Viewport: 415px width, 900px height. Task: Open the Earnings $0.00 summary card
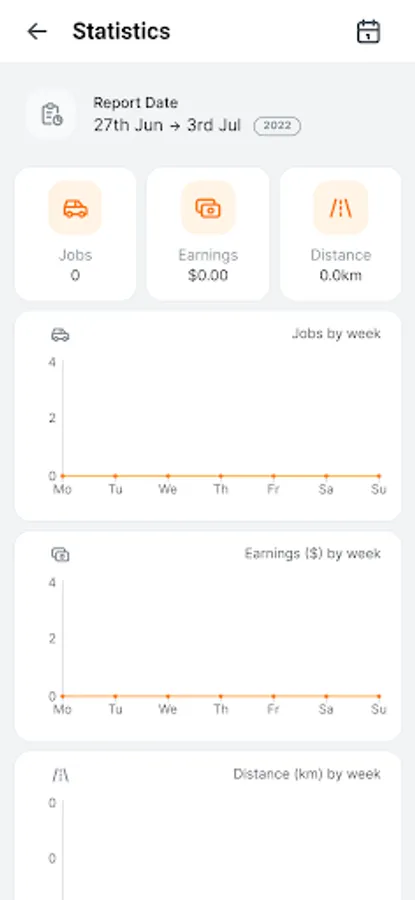(x=208, y=234)
